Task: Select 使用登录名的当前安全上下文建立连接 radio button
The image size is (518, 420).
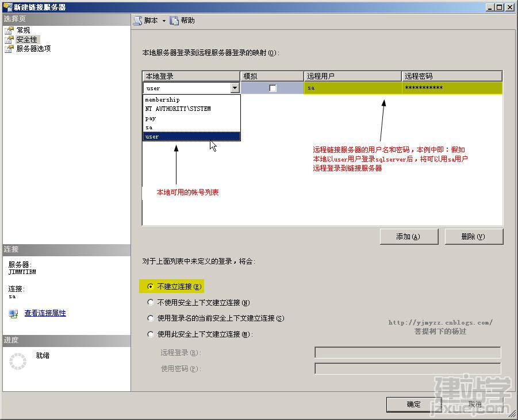Action: click(x=151, y=318)
